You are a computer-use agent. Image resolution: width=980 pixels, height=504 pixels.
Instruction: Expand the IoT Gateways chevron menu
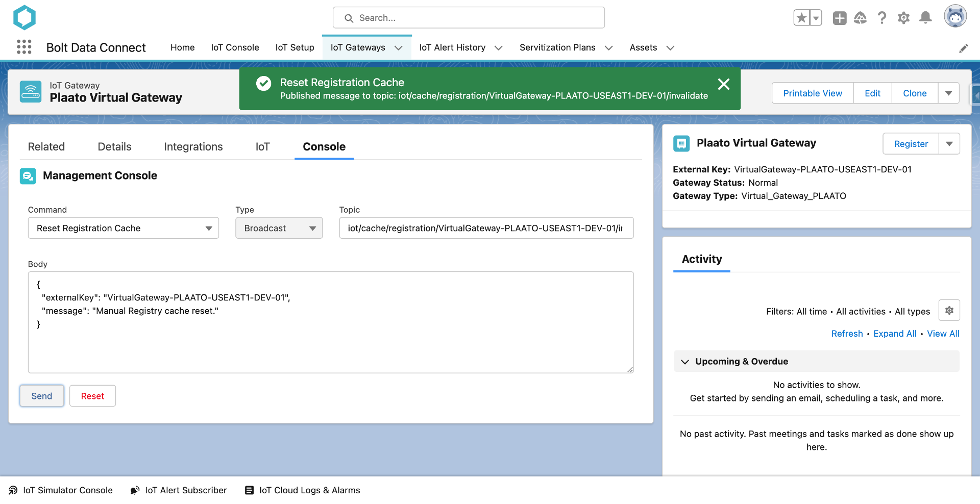coord(399,48)
